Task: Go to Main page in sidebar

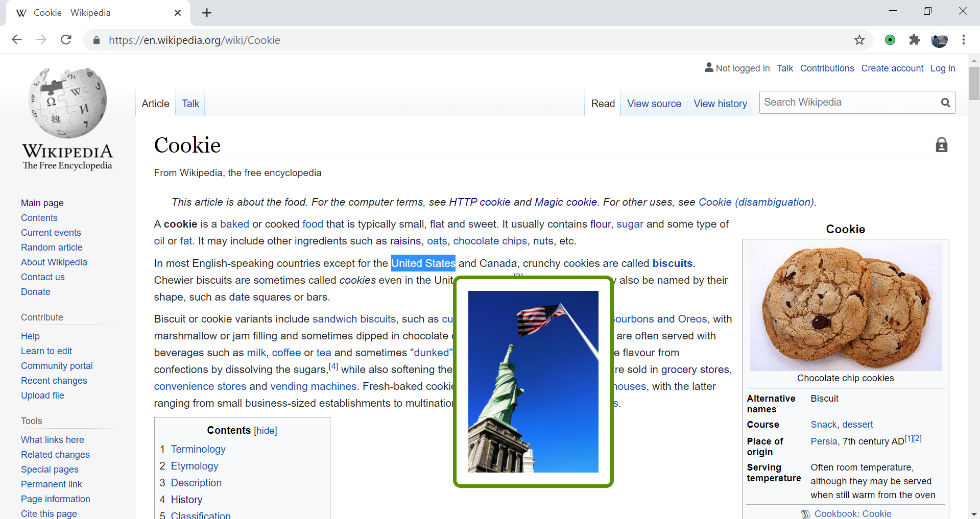Action: click(42, 203)
